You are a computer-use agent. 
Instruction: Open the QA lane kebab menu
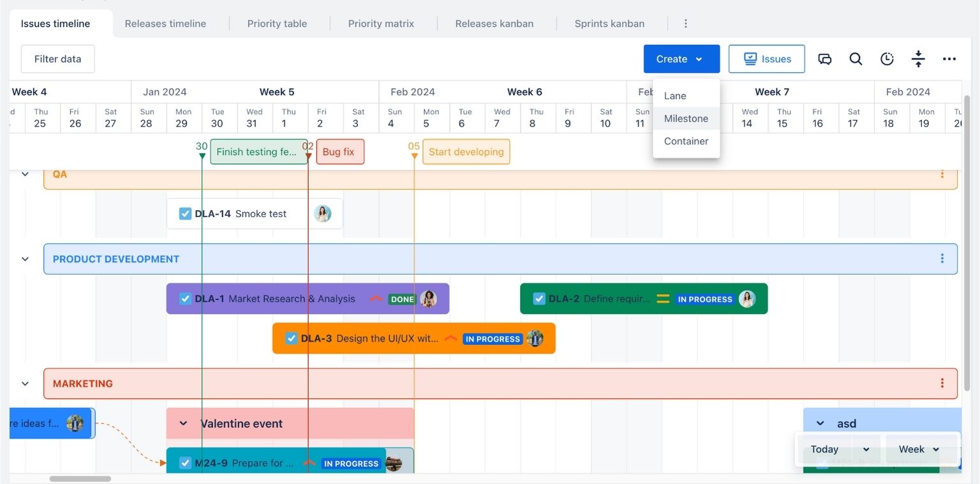pos(942,174)
